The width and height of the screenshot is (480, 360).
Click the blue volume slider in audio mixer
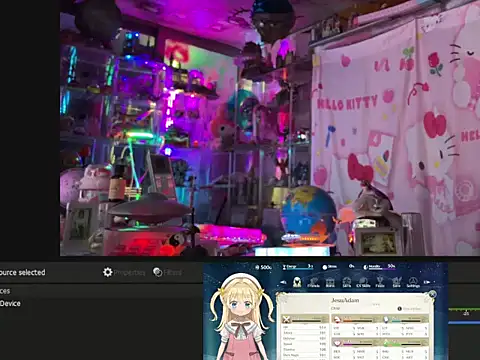(x=464, y=322)
